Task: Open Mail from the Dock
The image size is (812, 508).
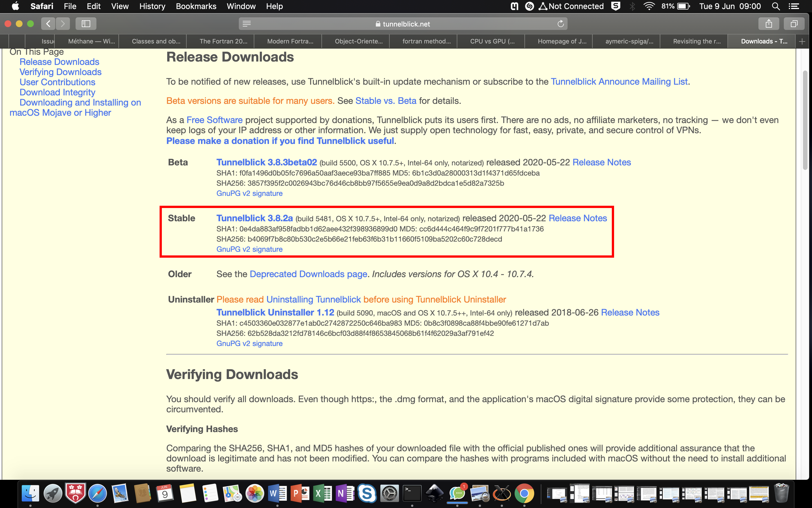Action: pos(120,493)
